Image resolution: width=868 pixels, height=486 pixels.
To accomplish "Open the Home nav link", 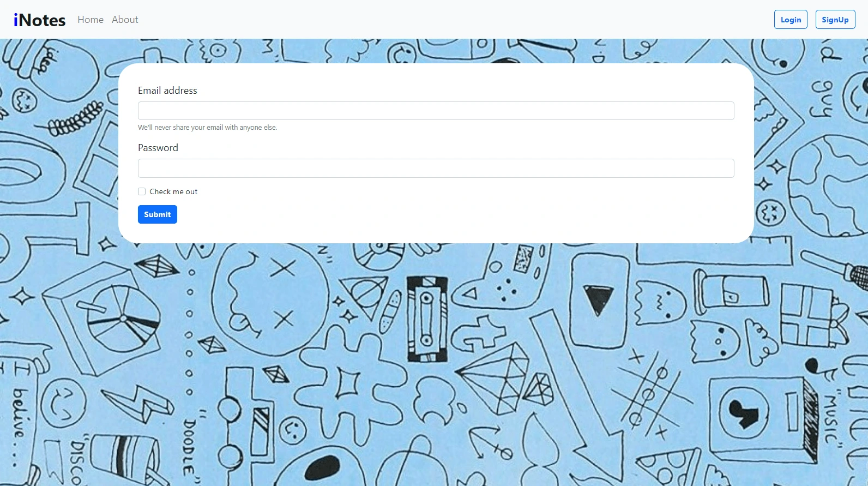I will click(x=91, y=20).
